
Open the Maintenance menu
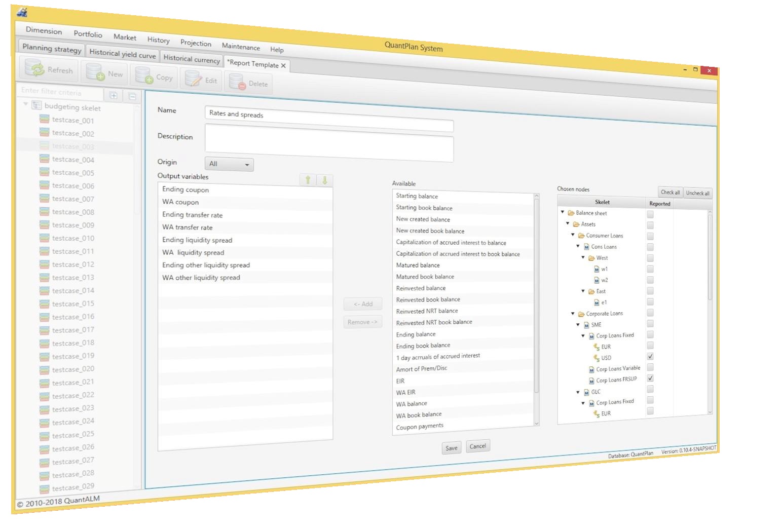[x=241, y=47]
